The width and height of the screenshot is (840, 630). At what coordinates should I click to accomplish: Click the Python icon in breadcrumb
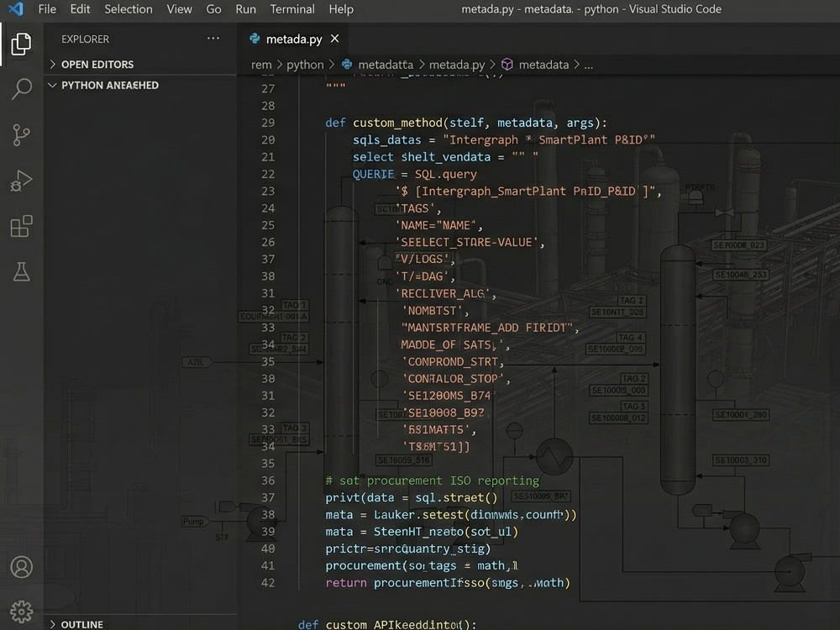click(x=347, y=65)
